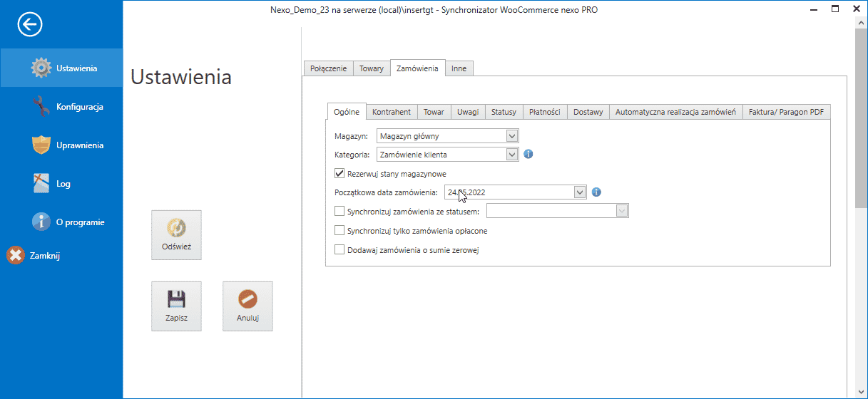The height and width of the screenshot is (399, 868).
Task: Open the Dostawy sub-tab
Action: (x=588, y=112)
